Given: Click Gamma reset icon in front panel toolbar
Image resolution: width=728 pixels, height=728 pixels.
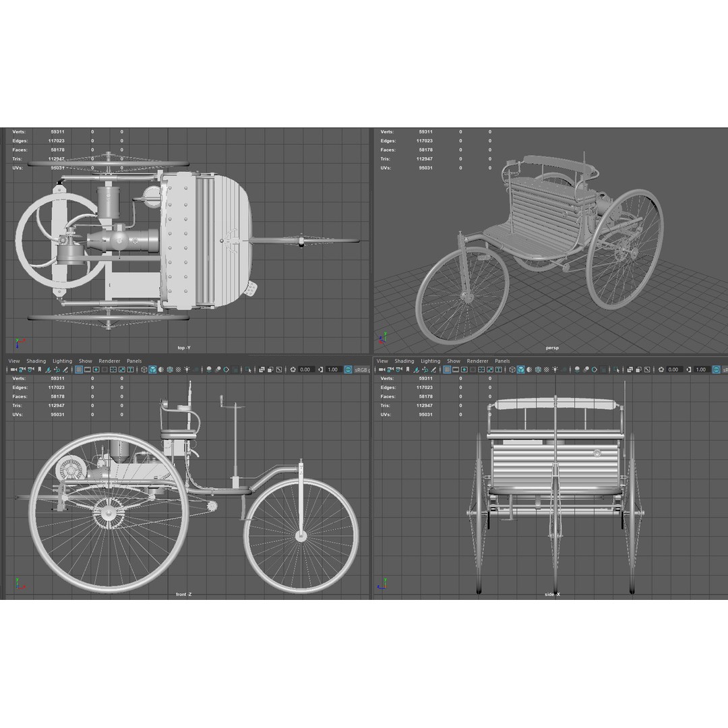Looking at the screenshot, I should [320, 369].
